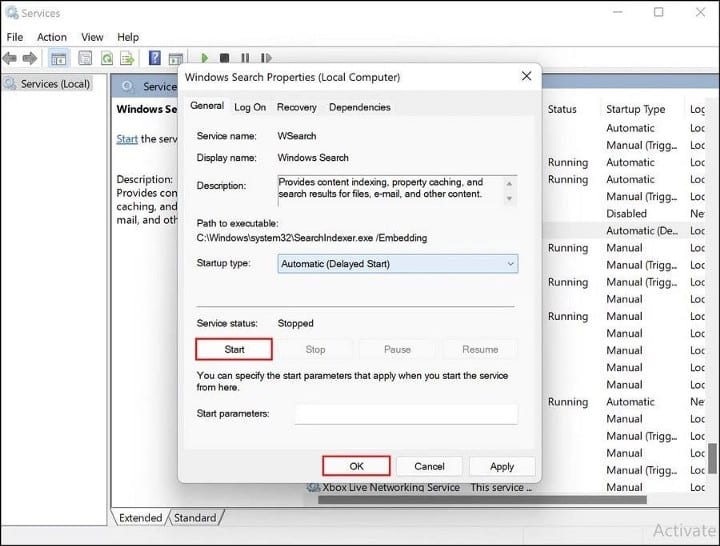720x546 pixels.
Task: Click the Start parameters input field
Action: pos(406,414)
